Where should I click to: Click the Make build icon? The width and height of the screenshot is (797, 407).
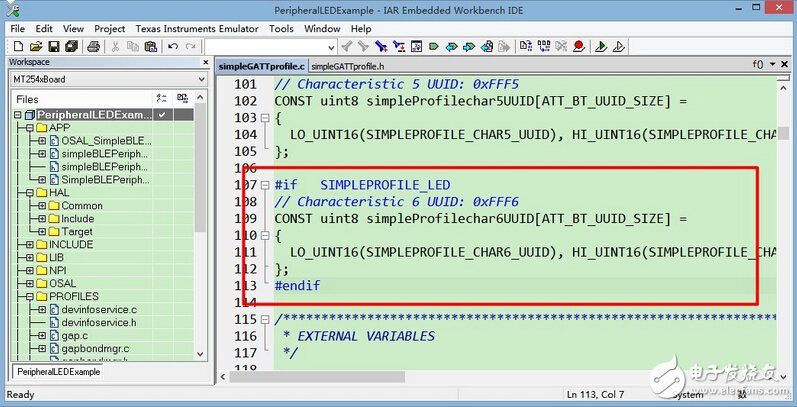(544, 47)
